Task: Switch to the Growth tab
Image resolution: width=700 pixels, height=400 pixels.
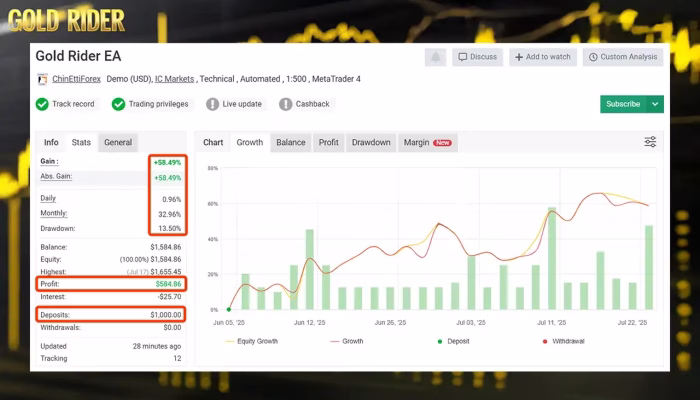Action: 250,142
